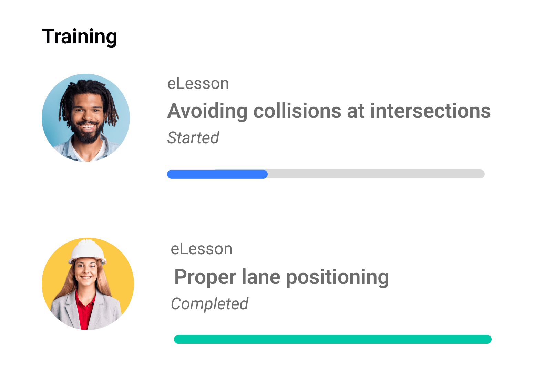Open the bearded man's profile photo
Image resolution: width=534 pixels, height=392 pixels.
coord(86,118)
